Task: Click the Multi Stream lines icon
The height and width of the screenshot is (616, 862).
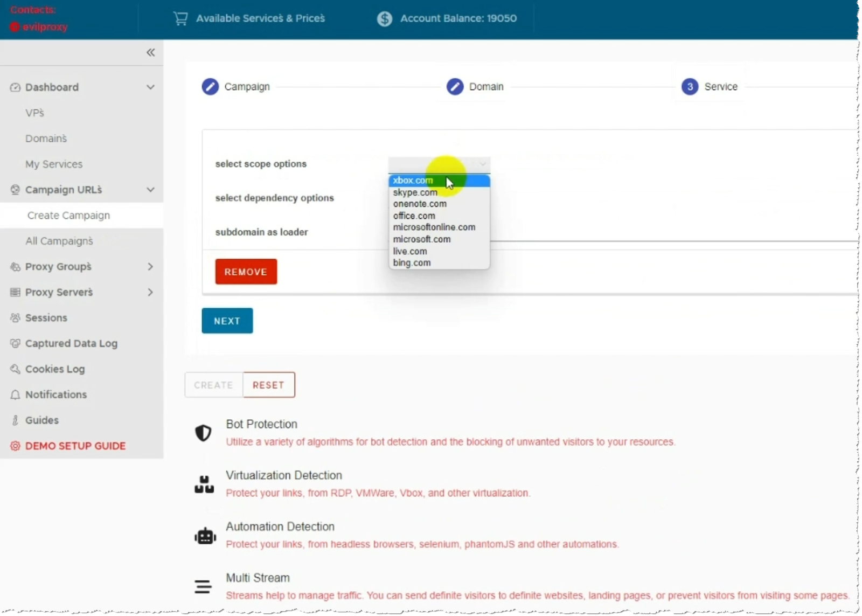Action: [x=203, y=586]
